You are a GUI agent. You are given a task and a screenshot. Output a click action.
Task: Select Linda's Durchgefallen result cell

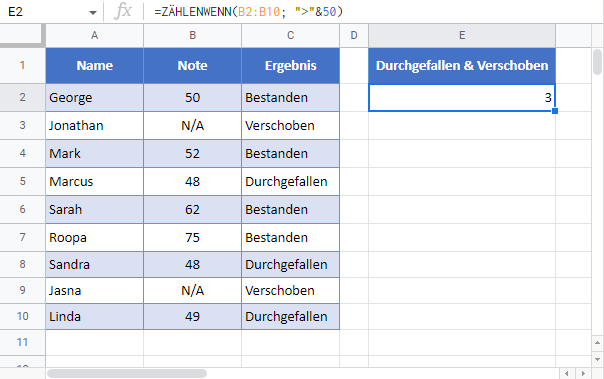[290, 317]
